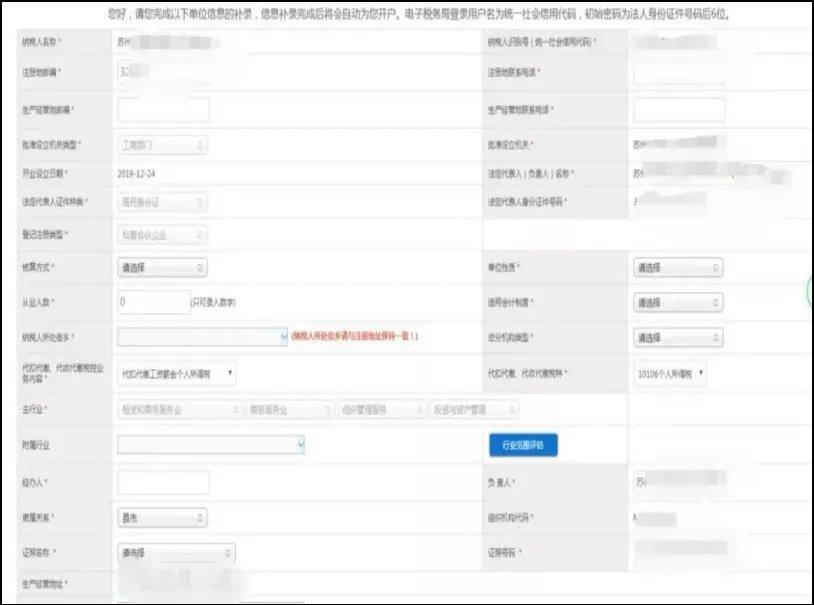Open the 证照名称 请选择 dropdown
Viewport: 814px width, 605px height.
click(177, 553)
